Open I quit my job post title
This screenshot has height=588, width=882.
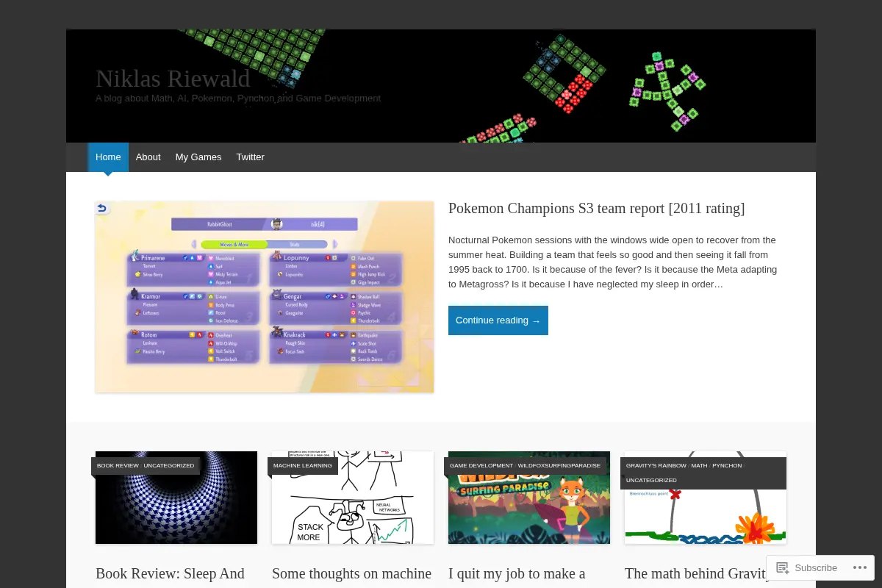click(517, 573)
